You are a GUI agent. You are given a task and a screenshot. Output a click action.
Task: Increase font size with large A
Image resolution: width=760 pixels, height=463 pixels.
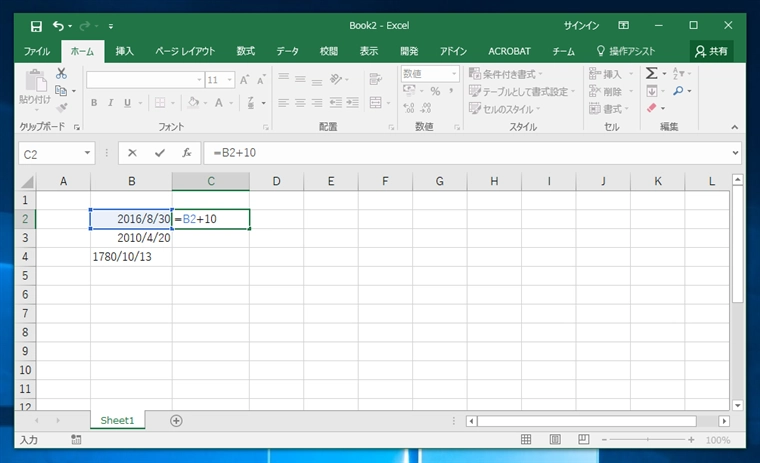[245, 80]
